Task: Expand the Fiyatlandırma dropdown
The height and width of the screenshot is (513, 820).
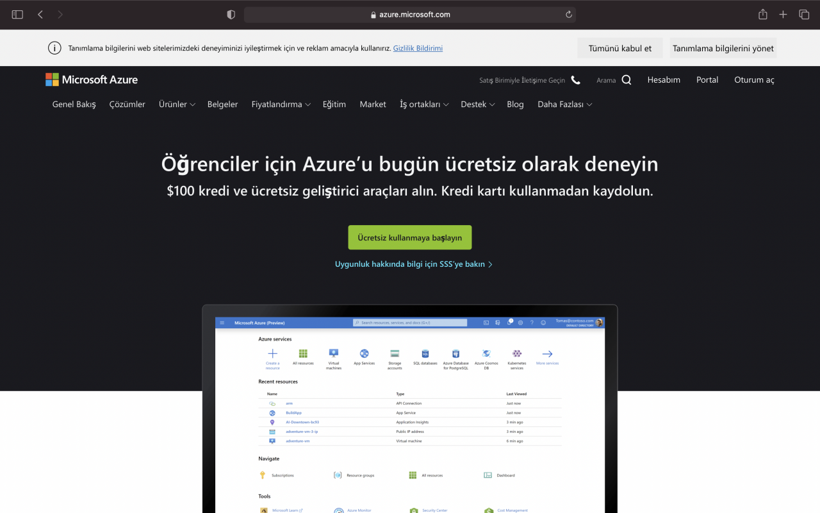Action: click(x=281, y=104)
